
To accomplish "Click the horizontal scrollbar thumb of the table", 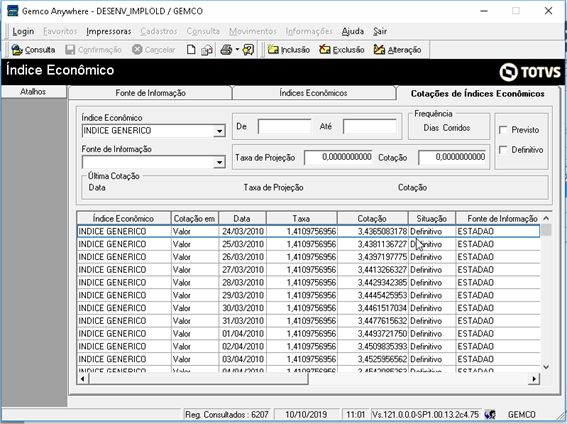I will (198, 379).
